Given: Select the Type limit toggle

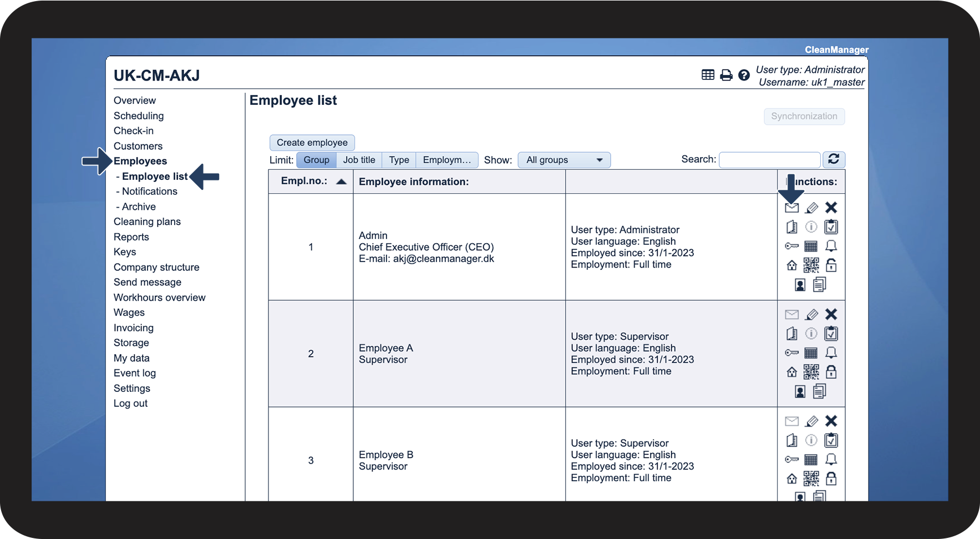Looking at the screenshot, I should click(399, 160).
